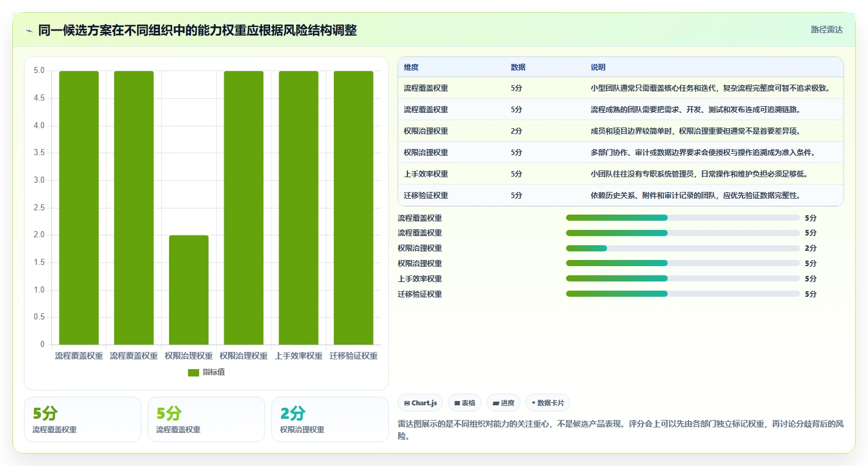
Task: Click the 维度 column header
Action: coord(412,67)
